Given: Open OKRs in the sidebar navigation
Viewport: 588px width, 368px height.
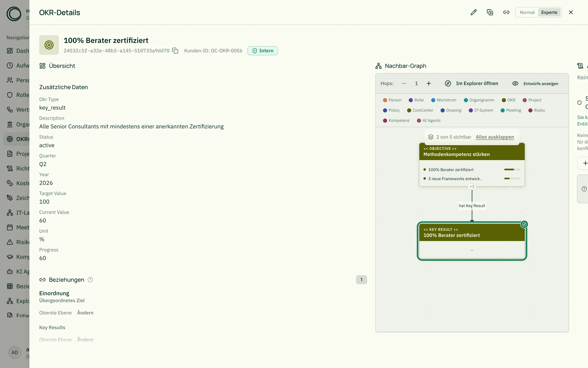Looking at the screenshot, I should [x=17, y=139].
